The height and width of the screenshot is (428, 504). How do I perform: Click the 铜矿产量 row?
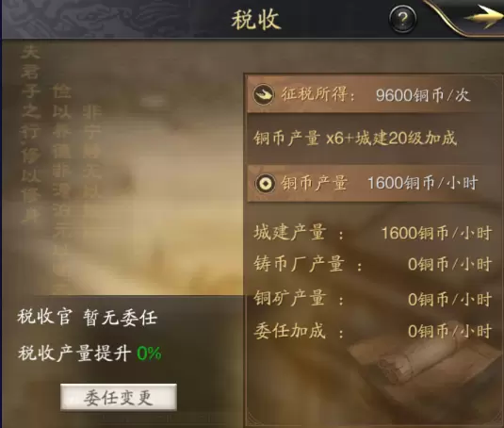coord(373,299)
